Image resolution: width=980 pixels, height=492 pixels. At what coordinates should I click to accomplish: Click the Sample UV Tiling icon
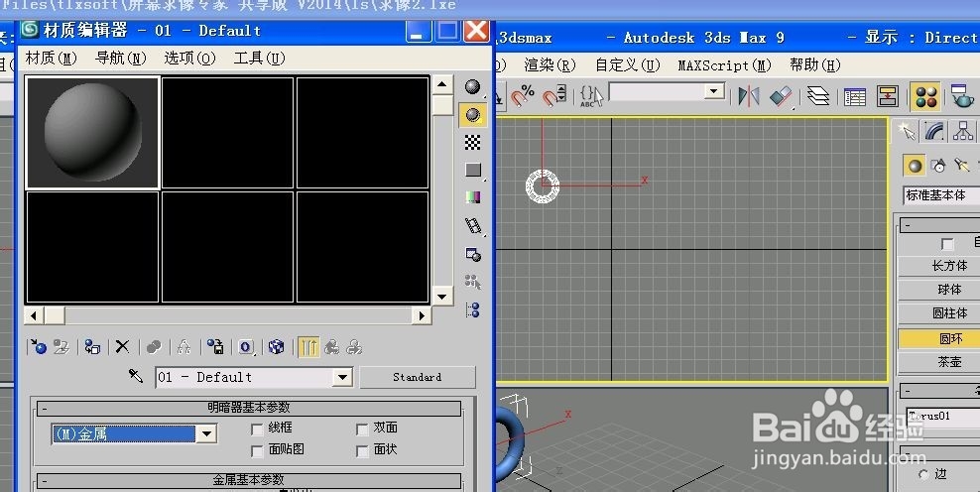pyautogui.click(x=473, y=170)
